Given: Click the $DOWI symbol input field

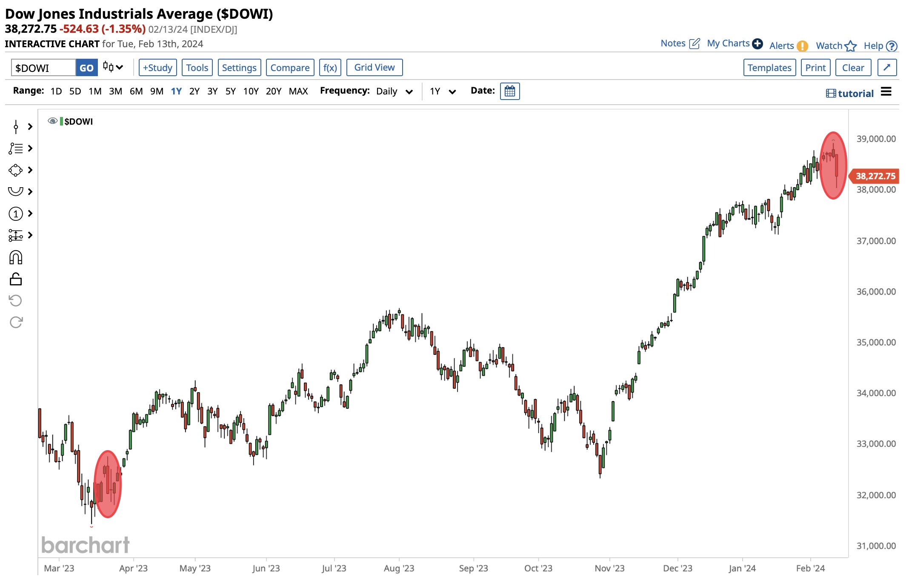Looking at the screenshot, I should point(43,68).
